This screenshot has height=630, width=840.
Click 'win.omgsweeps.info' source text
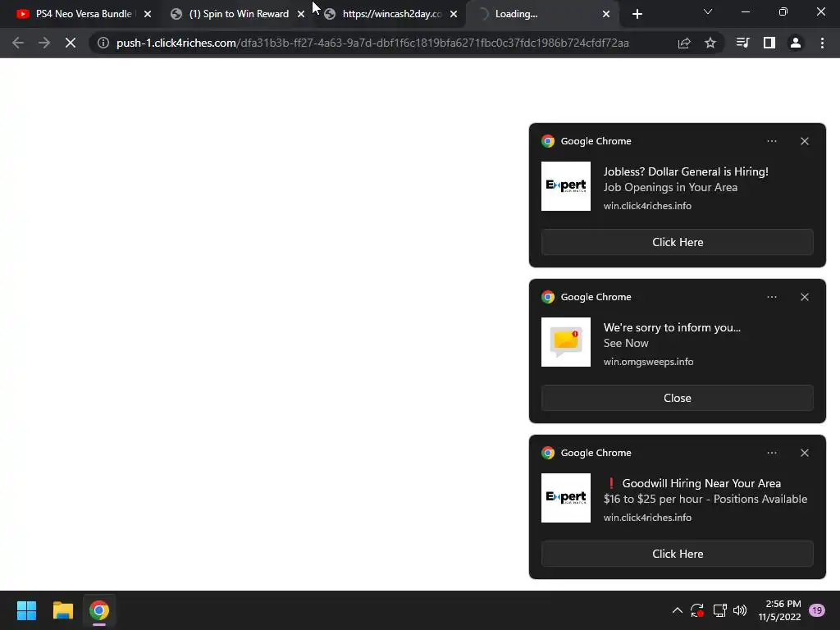coord(648,362)
